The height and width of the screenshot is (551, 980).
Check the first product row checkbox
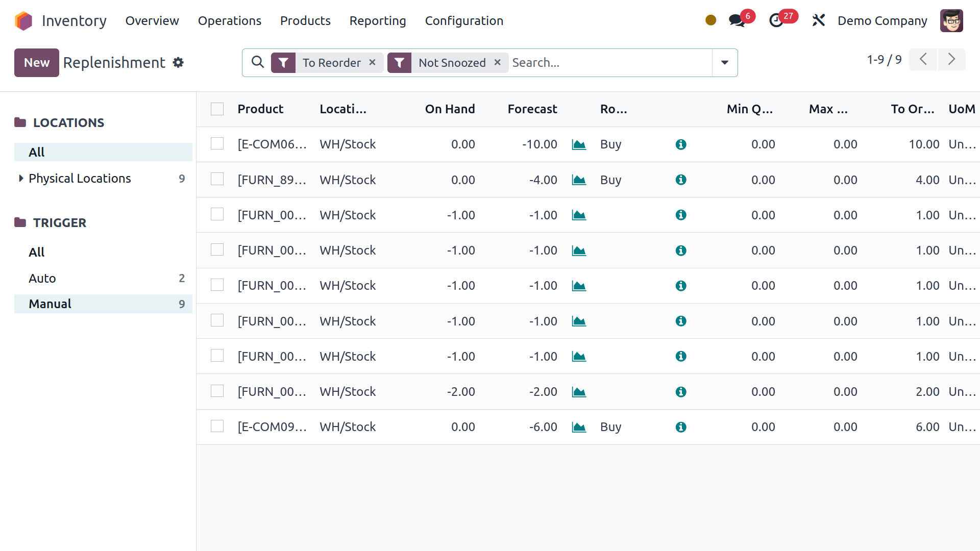[217, 143]
